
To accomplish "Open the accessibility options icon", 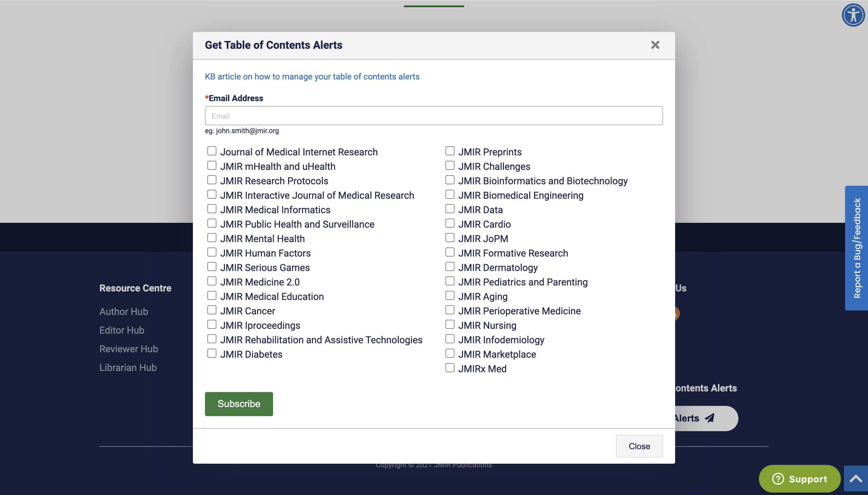I will (x=853, y=15).
